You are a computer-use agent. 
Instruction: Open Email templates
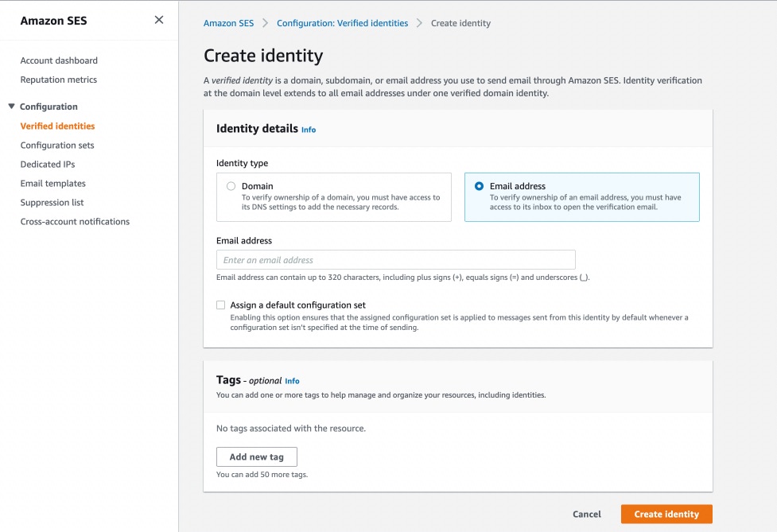click(x=52, y=183)
